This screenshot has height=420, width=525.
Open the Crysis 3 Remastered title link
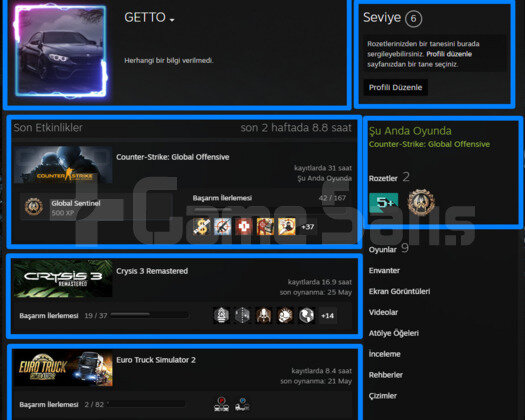coord(152,271)
